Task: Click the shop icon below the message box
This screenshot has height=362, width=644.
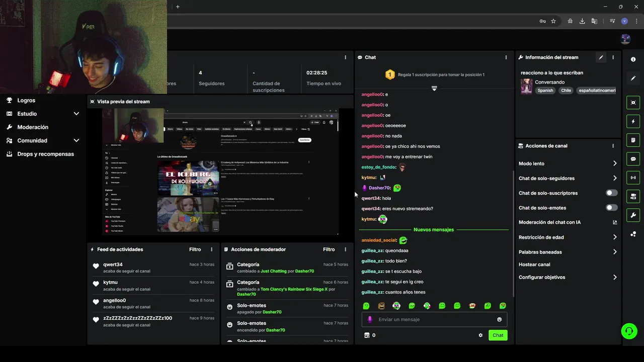Action: [367, 335]
